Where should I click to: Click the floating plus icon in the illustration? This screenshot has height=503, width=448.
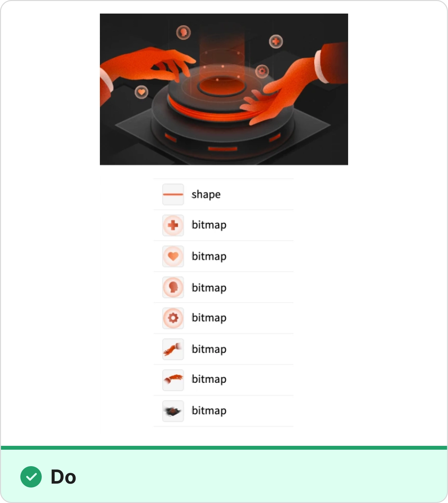276,41
